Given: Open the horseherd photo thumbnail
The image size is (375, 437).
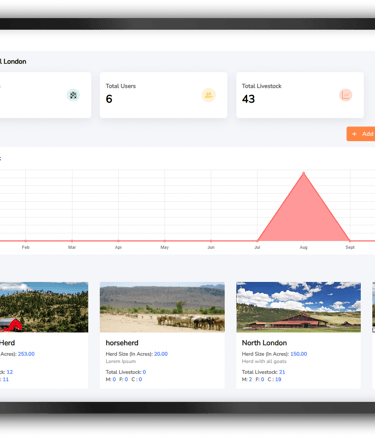Looking at the screenshot, I should click(x=162, y=307).
